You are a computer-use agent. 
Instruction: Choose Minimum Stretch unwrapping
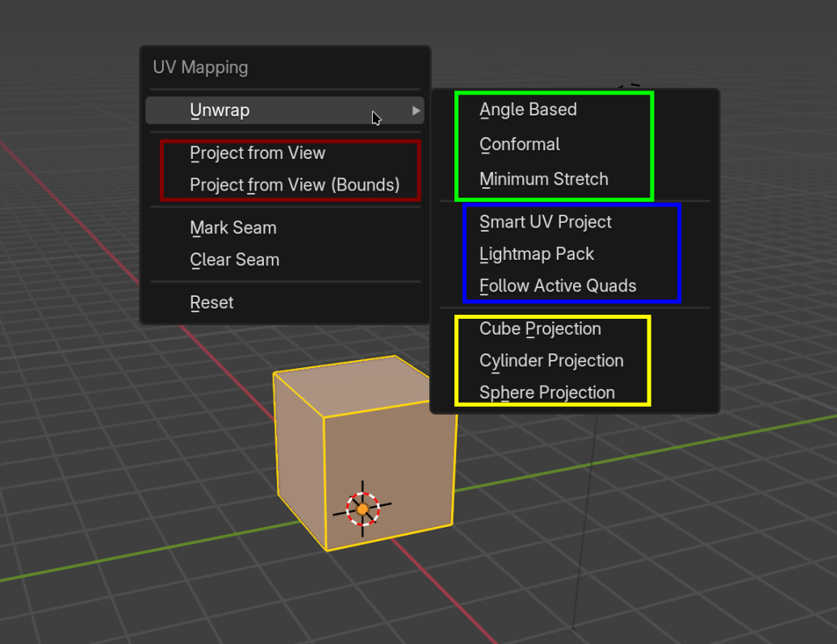coord(543,179)
